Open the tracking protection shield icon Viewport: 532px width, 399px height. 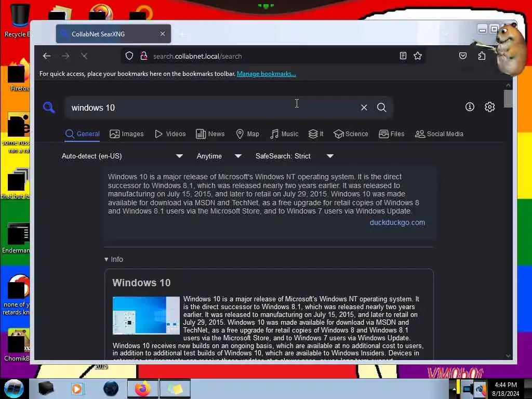[129, 56]
